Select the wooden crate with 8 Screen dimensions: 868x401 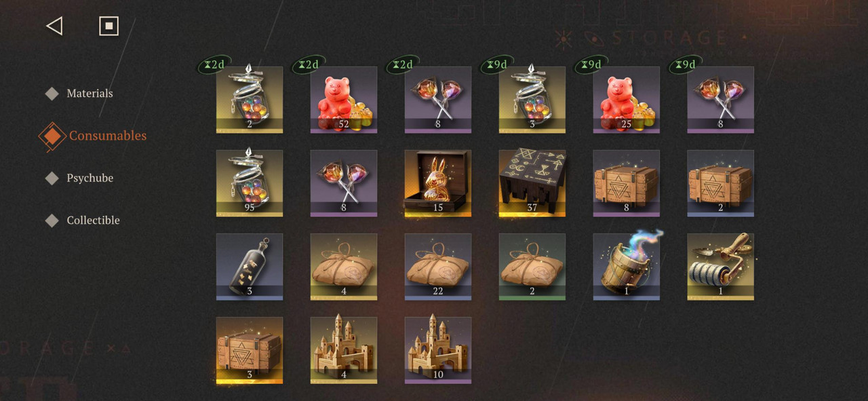[x=627, y=183]
